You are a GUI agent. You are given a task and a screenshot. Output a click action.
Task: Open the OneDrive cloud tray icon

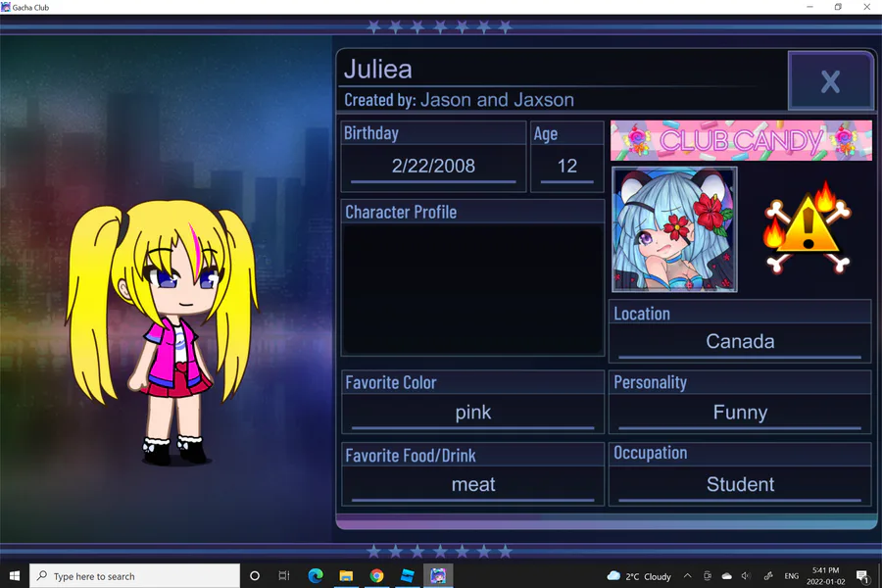tap(727, 576)
